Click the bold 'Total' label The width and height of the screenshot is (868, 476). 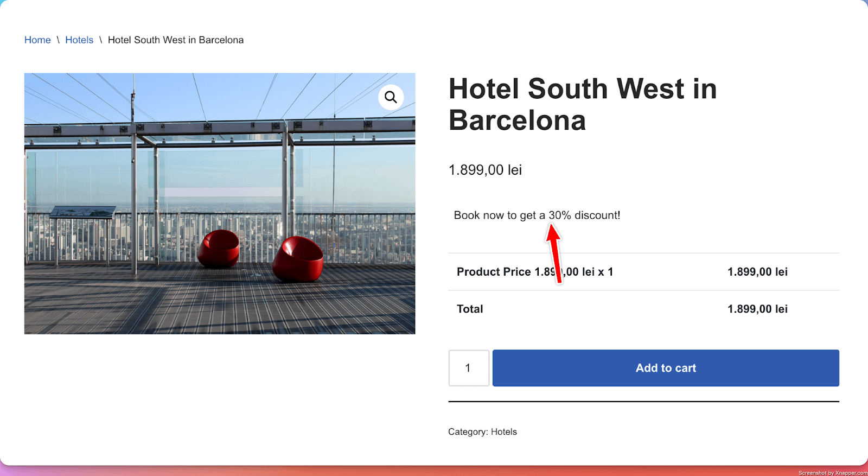(470, 309)
